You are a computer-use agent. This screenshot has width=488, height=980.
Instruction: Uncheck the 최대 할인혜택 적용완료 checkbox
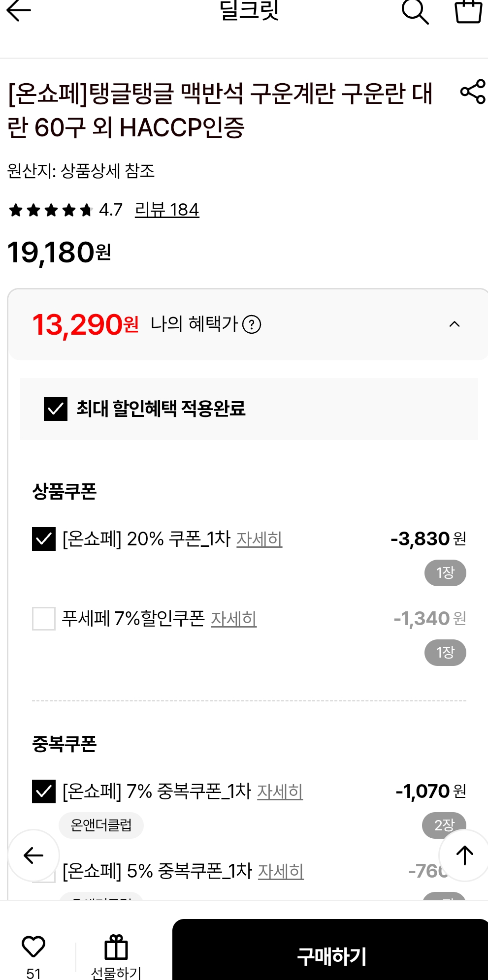click(x=56, y=409)
